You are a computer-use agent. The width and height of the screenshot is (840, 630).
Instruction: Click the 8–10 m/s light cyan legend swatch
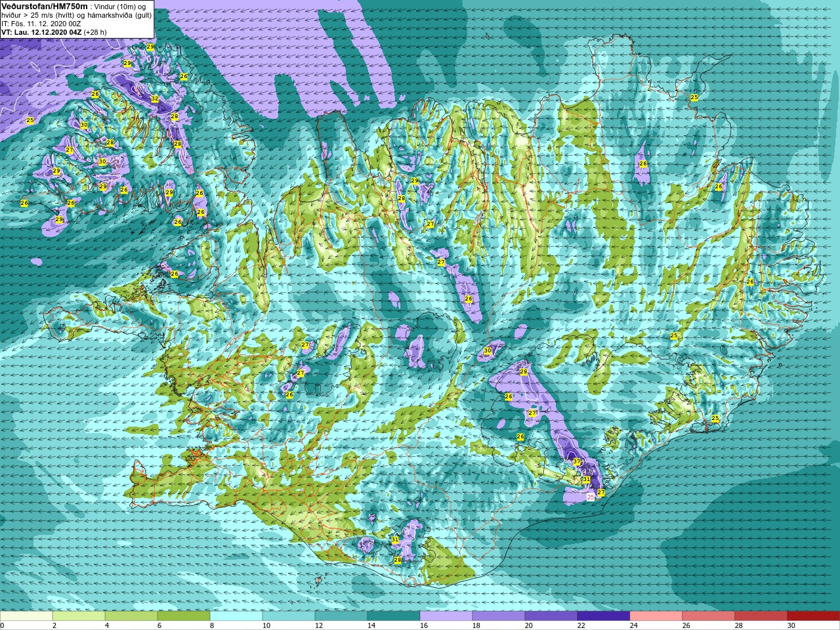(x=236, y=616)
